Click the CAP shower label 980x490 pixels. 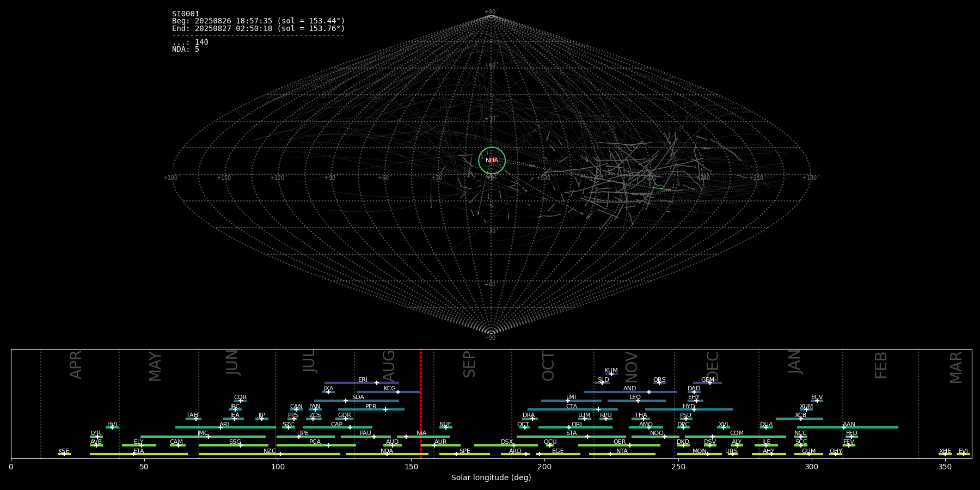coord(337,425)
